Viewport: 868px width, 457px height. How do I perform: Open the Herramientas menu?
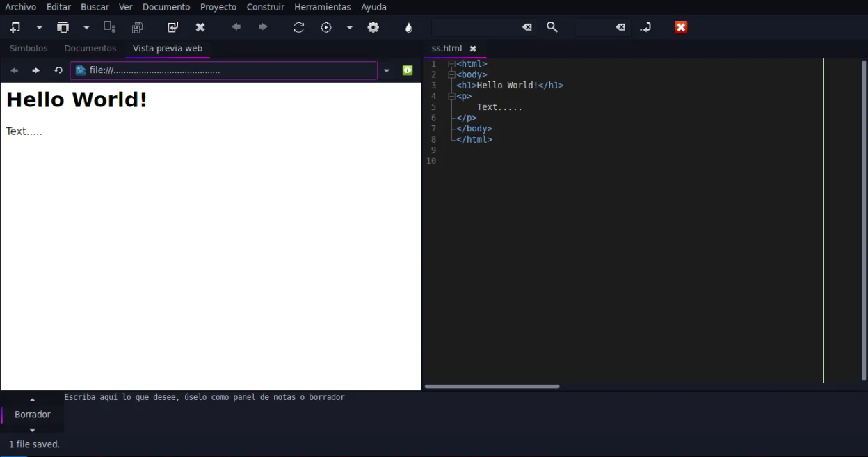tap(323, 7)
